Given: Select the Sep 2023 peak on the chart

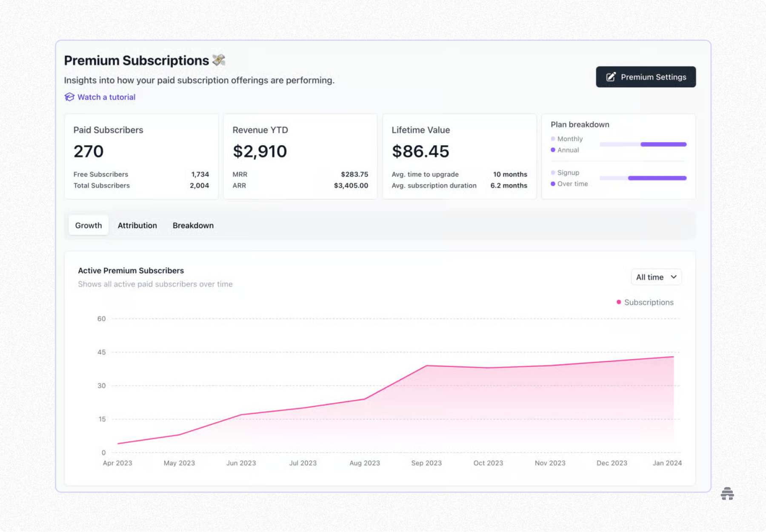Looking at the screenshot, I should click(427, 365).
